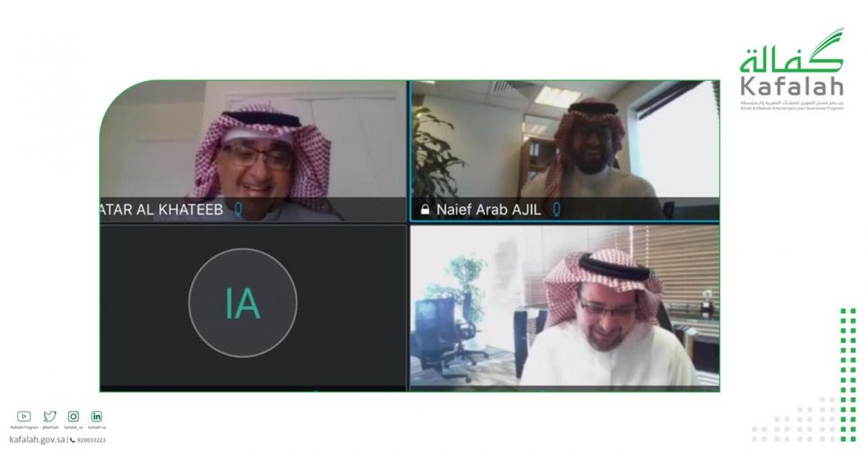The height and width of the screenshot is (456, 868).
Task: Click the 920033223 phone number
Action: click(91, 440)
